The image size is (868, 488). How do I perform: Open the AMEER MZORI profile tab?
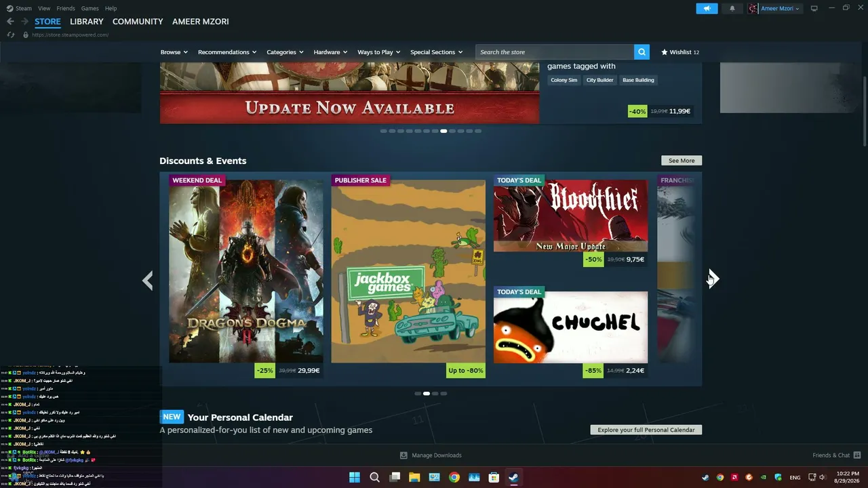(x=201, y=22)
